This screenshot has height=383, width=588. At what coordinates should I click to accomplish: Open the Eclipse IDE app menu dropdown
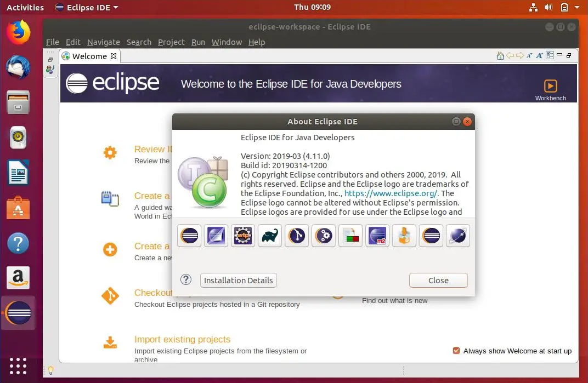click(87, 8)
